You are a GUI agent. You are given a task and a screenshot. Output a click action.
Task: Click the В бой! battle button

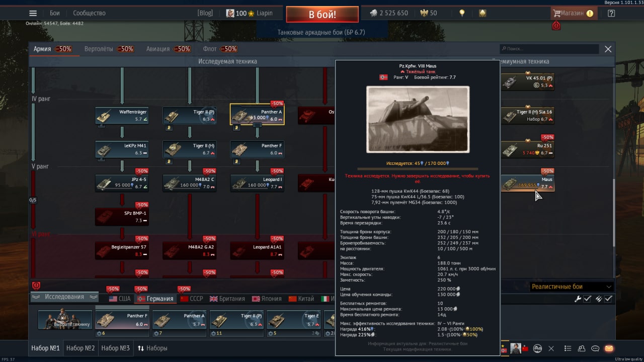pyautogui.click(x=323, y=14)
